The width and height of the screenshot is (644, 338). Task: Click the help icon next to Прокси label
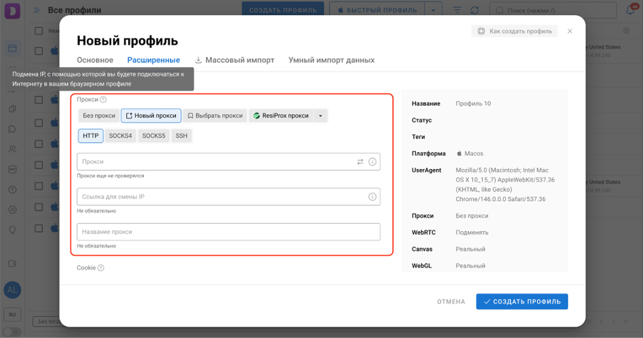click(x=103, y=100)
